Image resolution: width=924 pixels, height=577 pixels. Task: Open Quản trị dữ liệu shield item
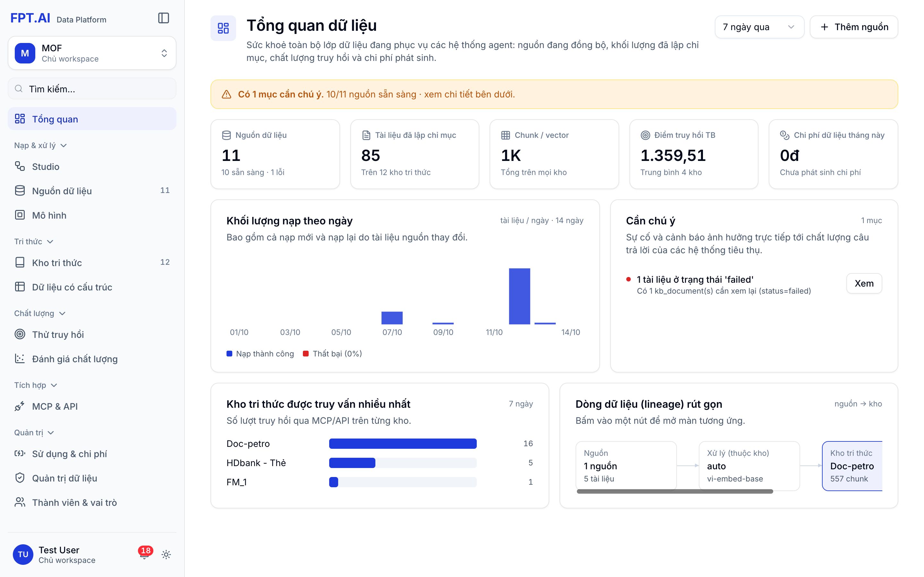tap(92, 478)
